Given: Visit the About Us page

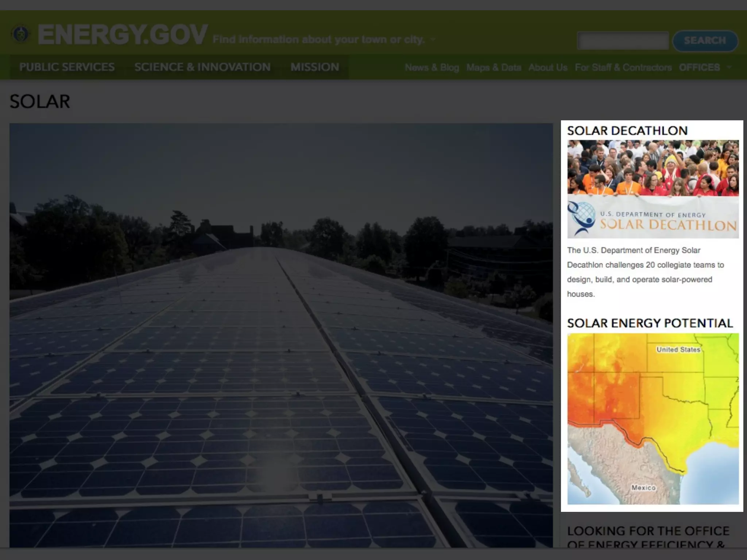Looking at the screenshot, I should tap(548, 67).
